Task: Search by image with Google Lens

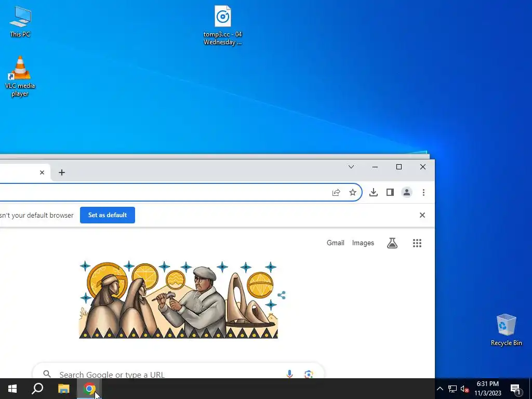Action: pyautogui.click(x=309, y=374)
